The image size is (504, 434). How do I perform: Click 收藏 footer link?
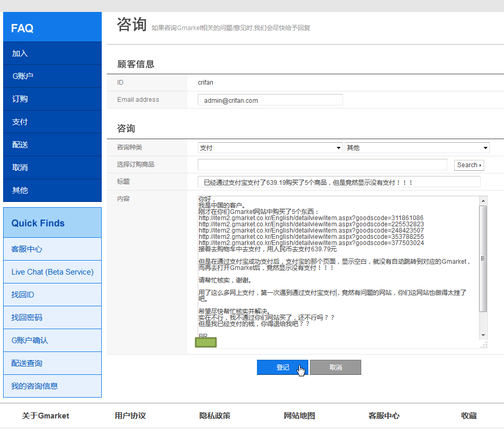pos(469,416)
